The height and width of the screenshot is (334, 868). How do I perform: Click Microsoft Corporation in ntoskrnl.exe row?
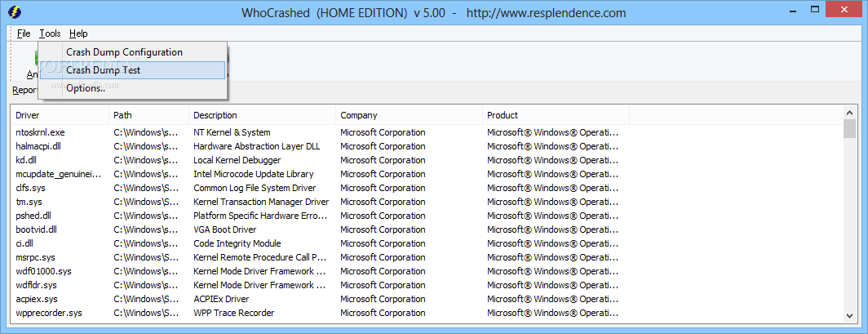coord(383,132)
